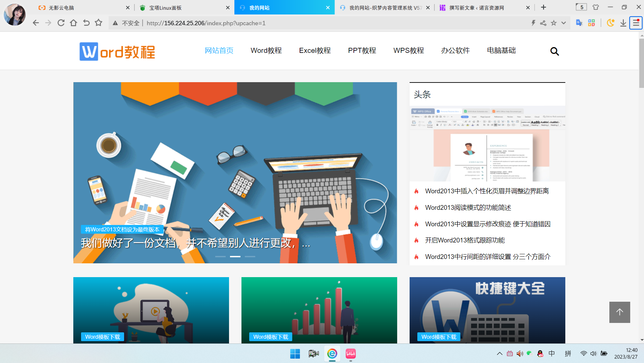The image size is (644, 363).
Task: Open 网站首页 nav item
Action: click(x=219, y=51)
